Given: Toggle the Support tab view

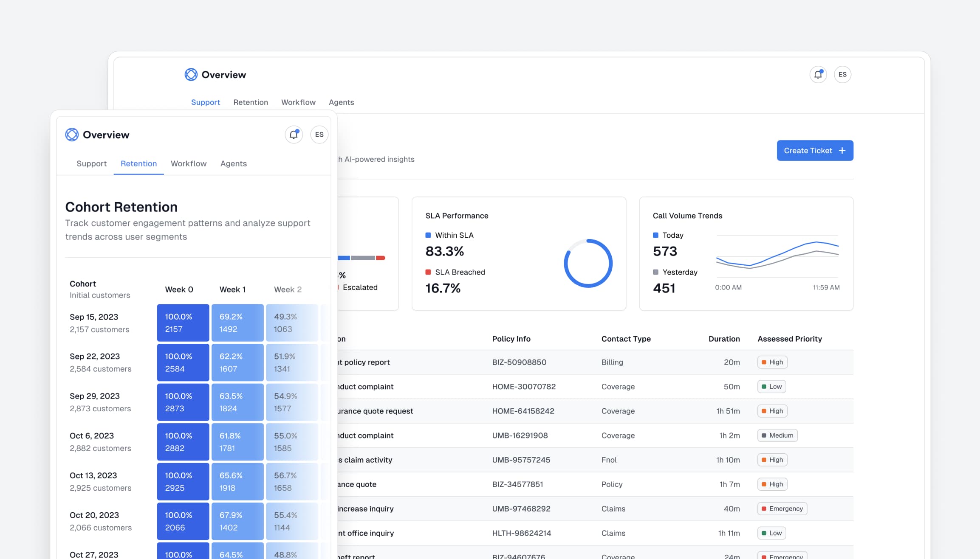Looking at the screenshot, I should 91,164.
